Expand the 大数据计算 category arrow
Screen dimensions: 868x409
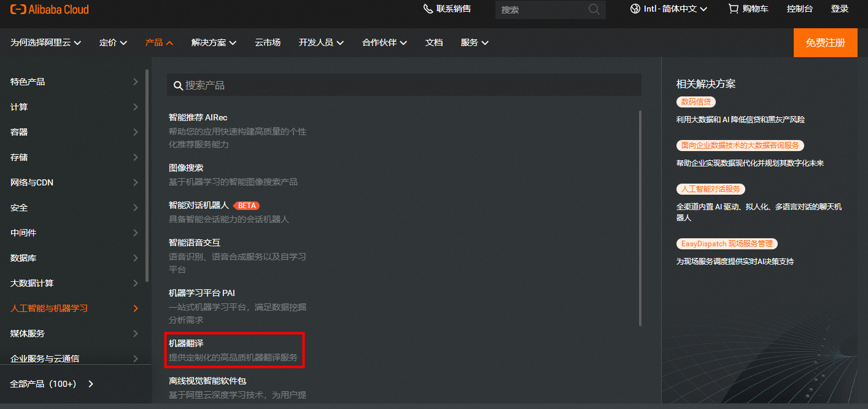pos(136,283)
